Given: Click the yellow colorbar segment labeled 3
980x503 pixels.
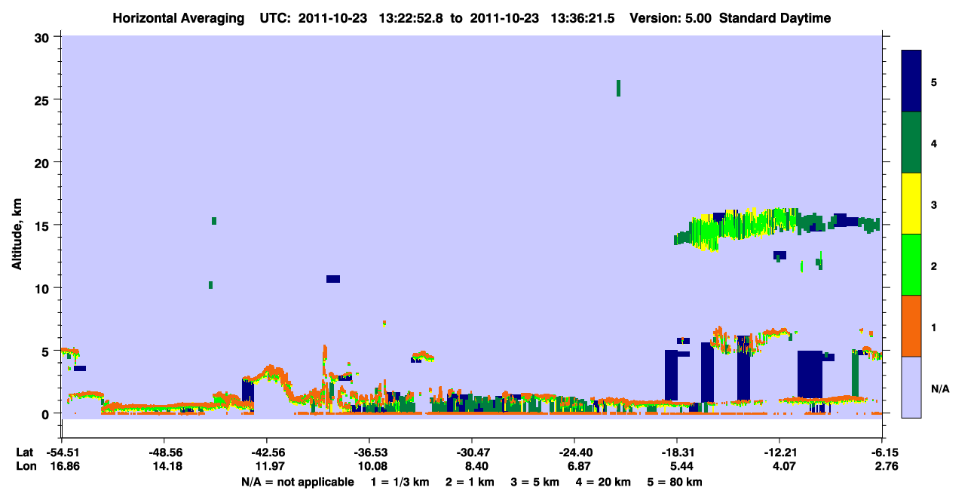Looking at the screenshot, I should (911, 204).
